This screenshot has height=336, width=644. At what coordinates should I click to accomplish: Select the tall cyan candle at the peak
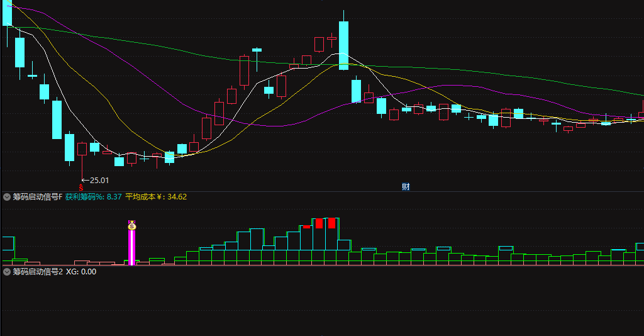point(344,45)
